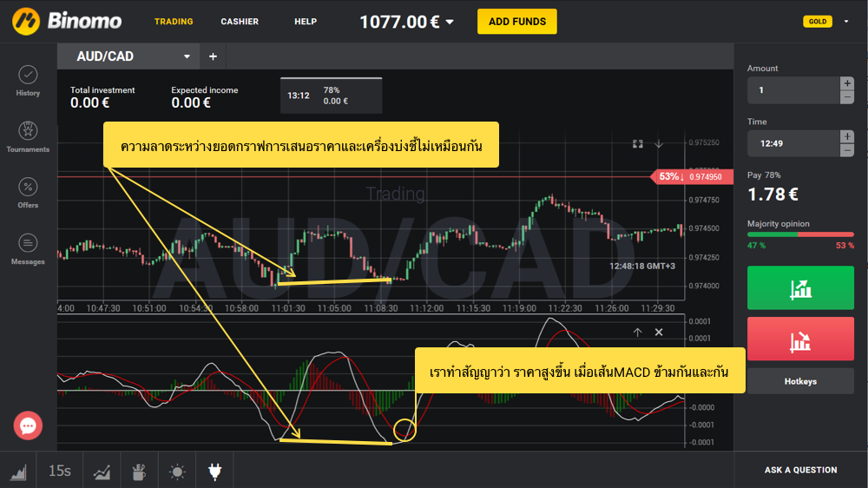Click the plug icon in bottom toolbar
868x488 pixels.
tap(214, 472)
